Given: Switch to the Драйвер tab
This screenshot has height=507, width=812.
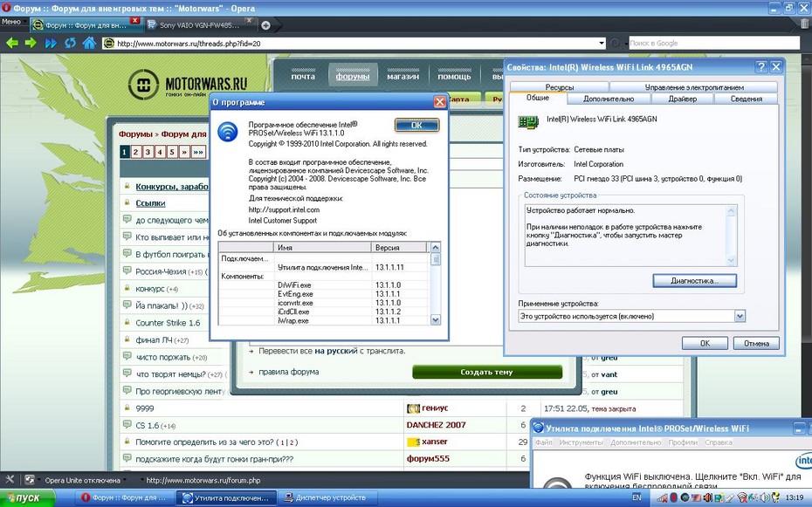Looking at the screenshot, I should [682, 99].
